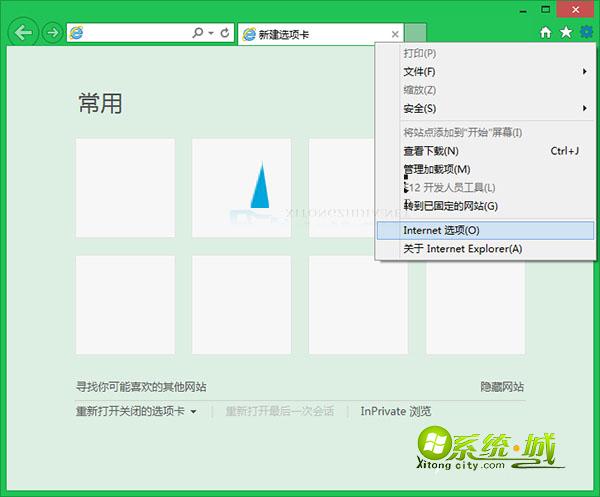Refresh the page with the reload icon
This screenshot has height=497, width=600.
click(225, 33)
